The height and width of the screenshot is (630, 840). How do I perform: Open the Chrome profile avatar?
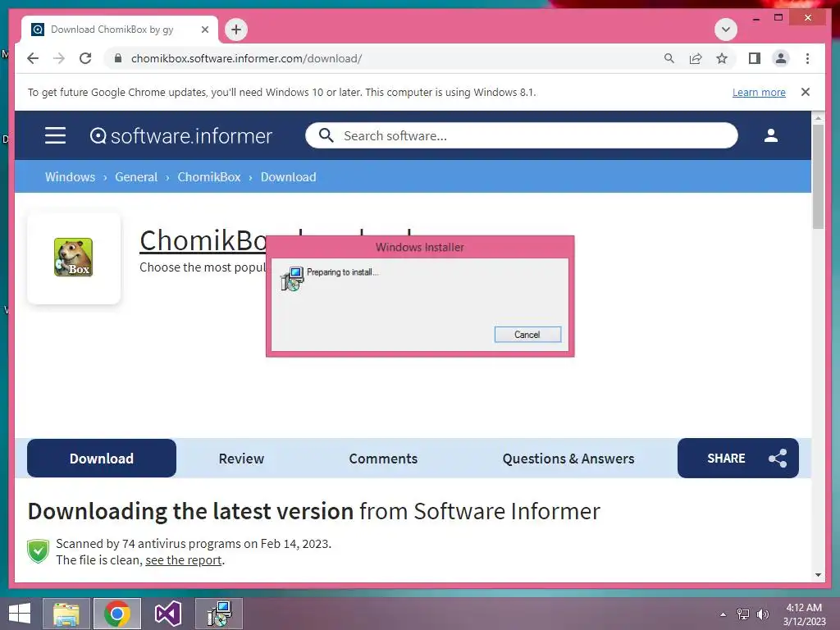click(781, 58)
